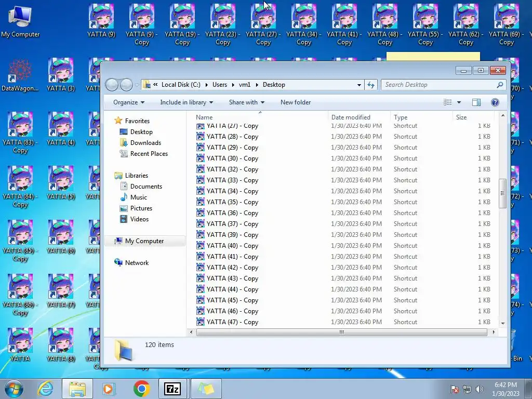
Task: Open DataWagon desktop shortcut
Action: coord(20,75)
